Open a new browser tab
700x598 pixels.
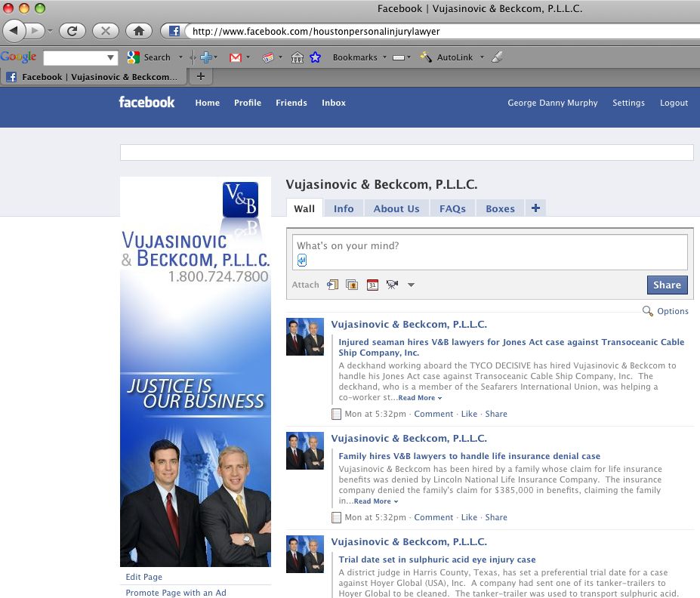pyautogui.click(x=201, y=76)
